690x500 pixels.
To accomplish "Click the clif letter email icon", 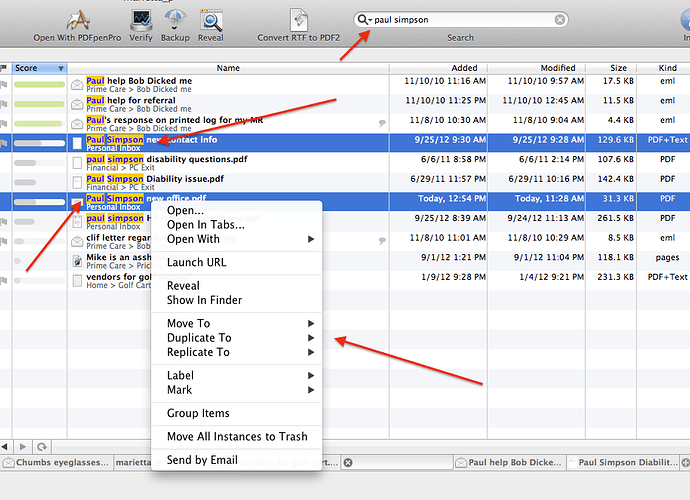I will (77, 241).
